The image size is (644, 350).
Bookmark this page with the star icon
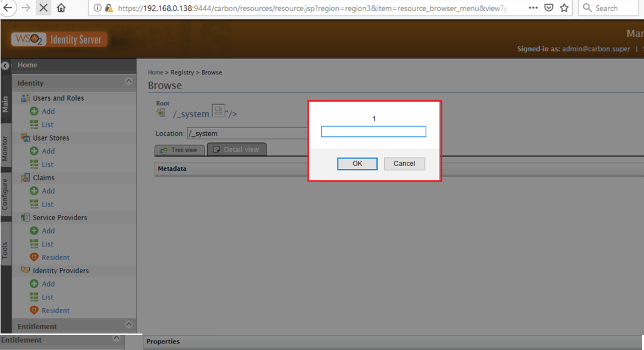pyautogui.click(x=564, y=8)
